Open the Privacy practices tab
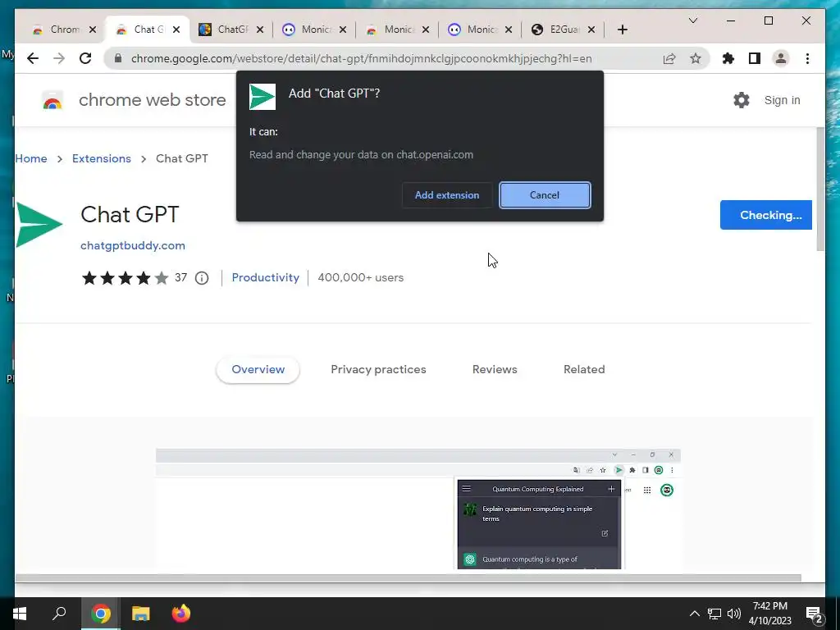The image size is (840, 630). point(378,370)
